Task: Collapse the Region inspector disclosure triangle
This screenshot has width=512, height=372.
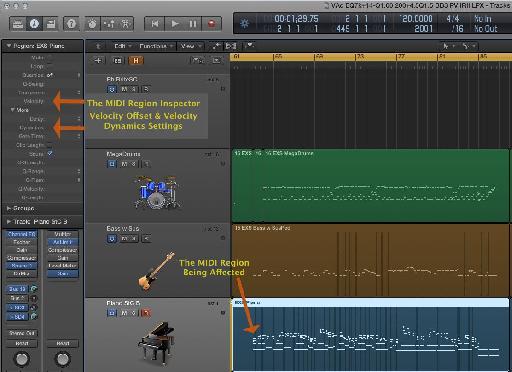Action: pyautogui.click(x=8, y=46)
